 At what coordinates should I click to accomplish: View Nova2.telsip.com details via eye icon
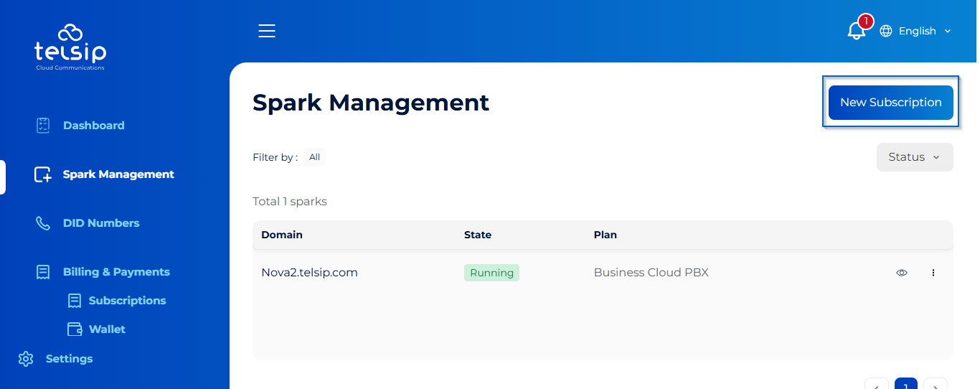pos(902,273)
